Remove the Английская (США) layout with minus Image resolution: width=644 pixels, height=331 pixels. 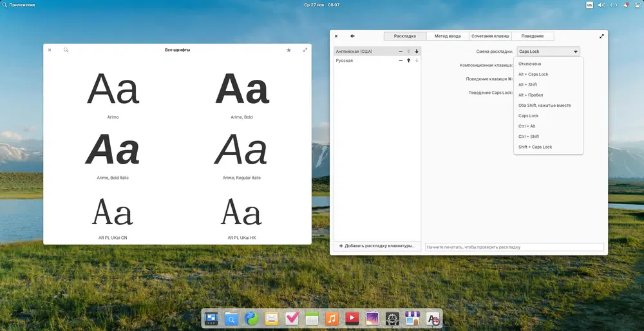[x=401, y=51]
